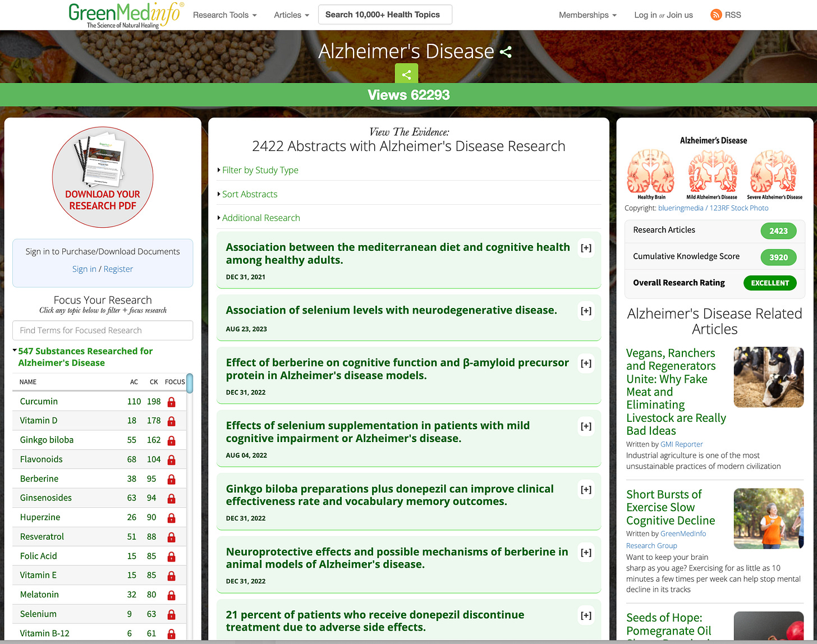Click the Research Articles 2423 badge
The width and height of the screenshot is (817, 644).
778,231
